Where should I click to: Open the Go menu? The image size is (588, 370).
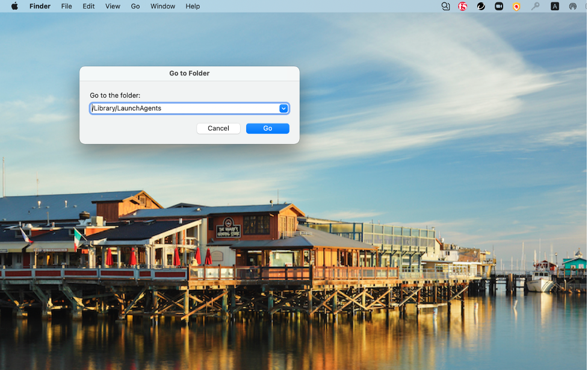135,6
